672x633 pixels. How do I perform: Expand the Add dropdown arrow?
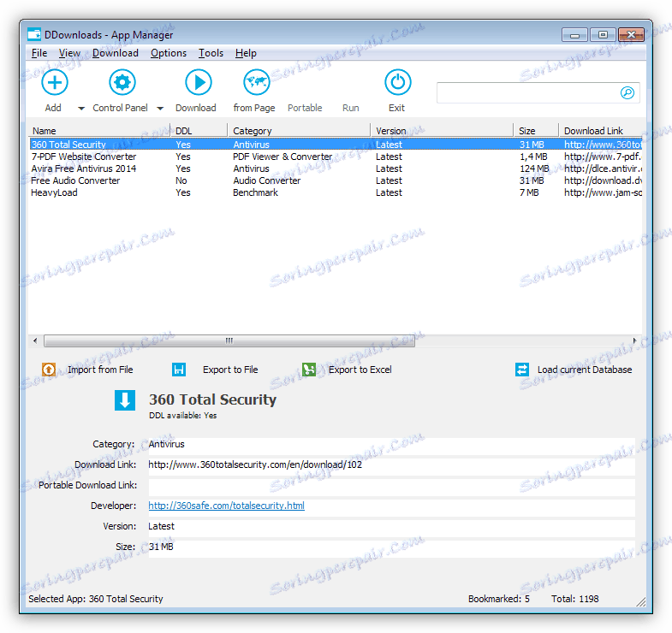click(x=81, y=109)
